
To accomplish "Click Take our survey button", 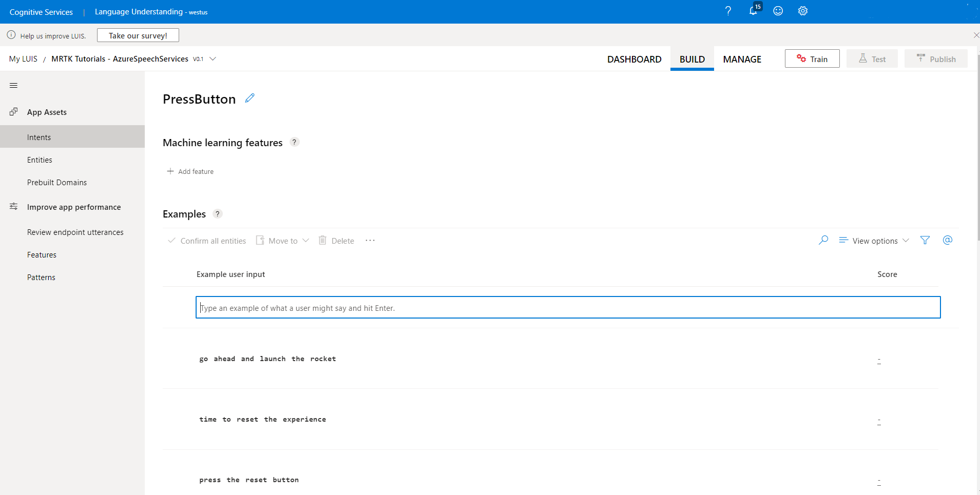I will click(138, 35).
